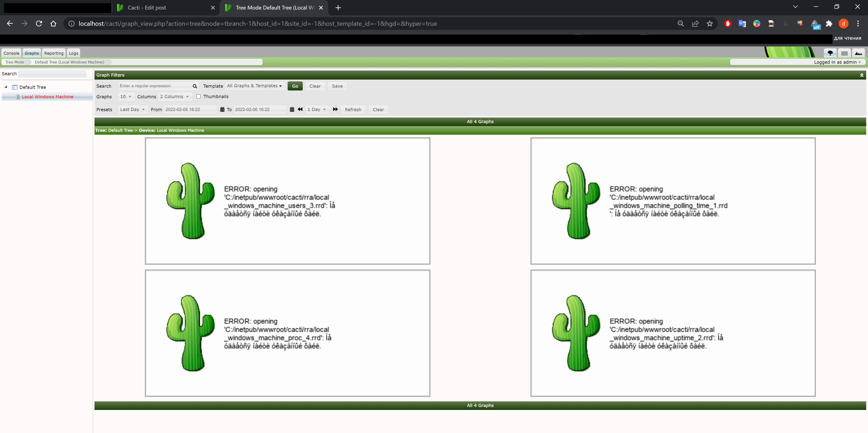Open Chrome tab search chevron
The width and height of the screenshot is (868, 433).
795,7
